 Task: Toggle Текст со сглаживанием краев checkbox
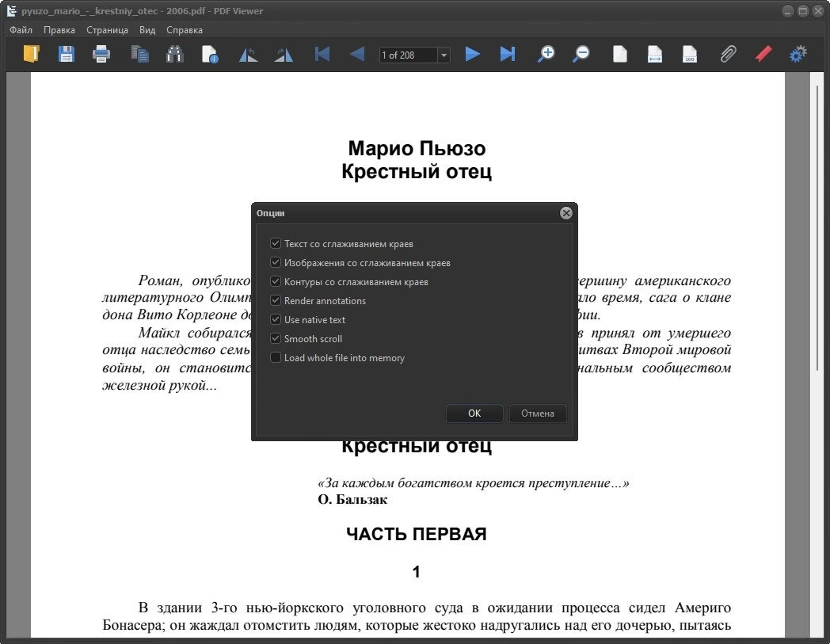pos(276,243)
